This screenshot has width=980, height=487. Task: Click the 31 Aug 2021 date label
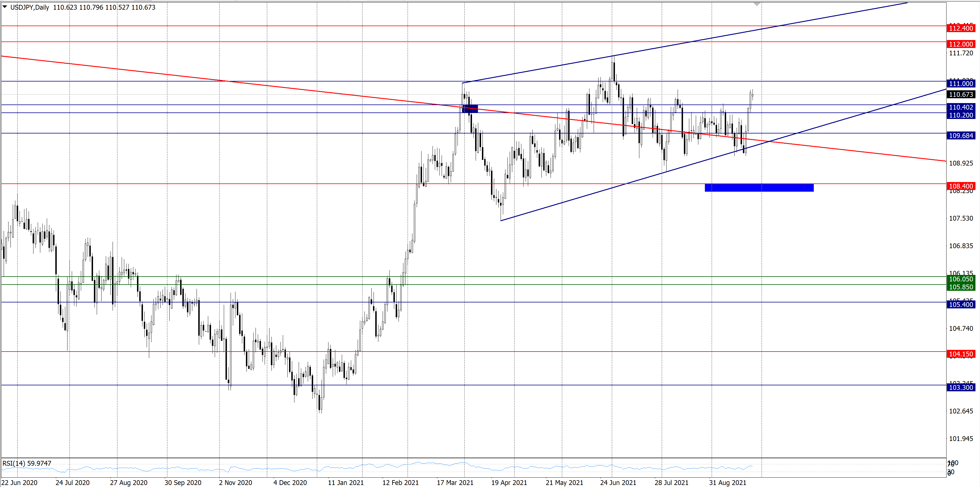[727, 482]
